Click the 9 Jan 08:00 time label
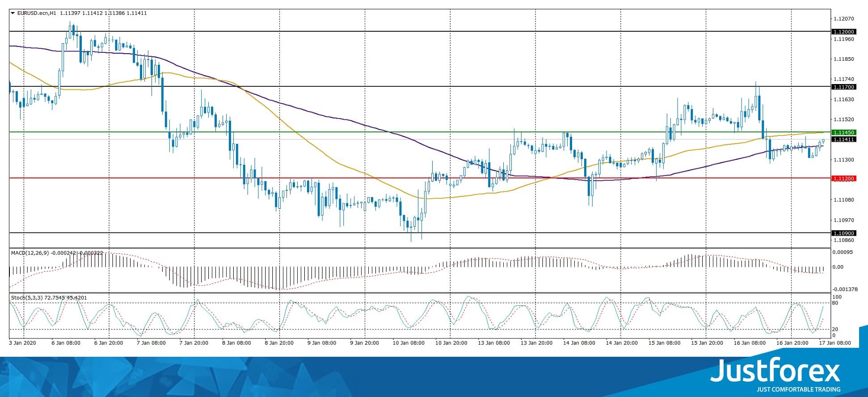The image size is (868, 397). (x=322, y=343)
